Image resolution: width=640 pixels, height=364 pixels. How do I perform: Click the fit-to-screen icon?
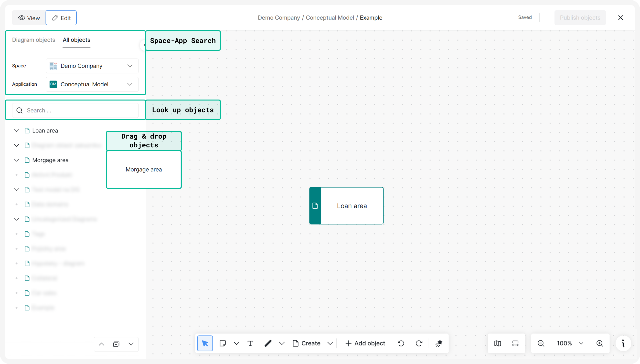pyautogui.click(x=515, y=343)
